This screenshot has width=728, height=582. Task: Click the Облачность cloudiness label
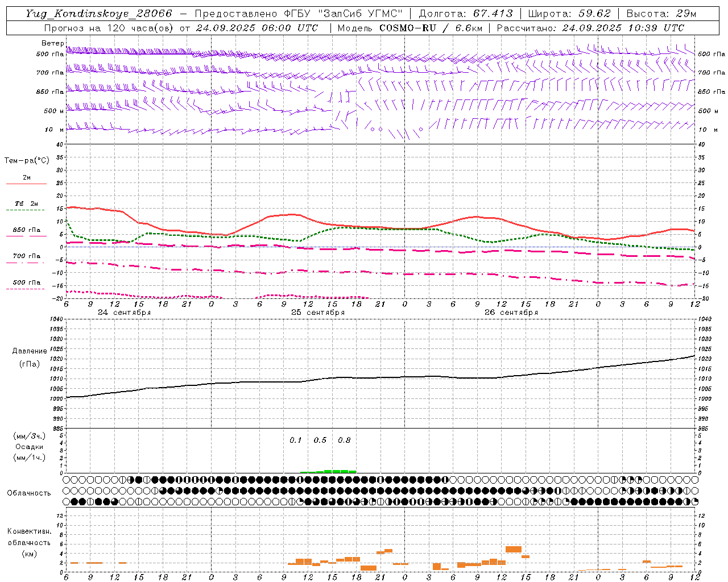pyautogui.click(x=29, y=493)
